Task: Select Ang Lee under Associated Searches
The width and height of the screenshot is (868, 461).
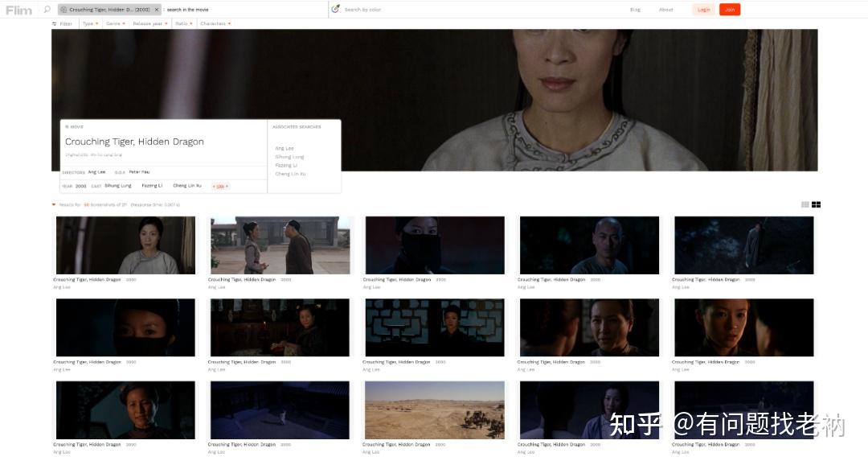Action: (x=285, y=149)
